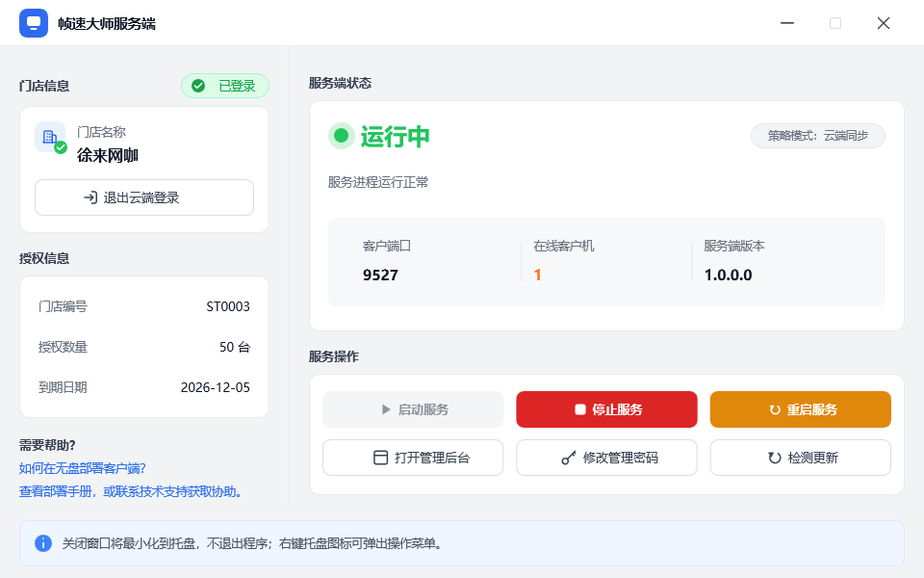Click the blue info icon in bottom notice
Viewport: 924px width, 578px height.
point(43,543)
